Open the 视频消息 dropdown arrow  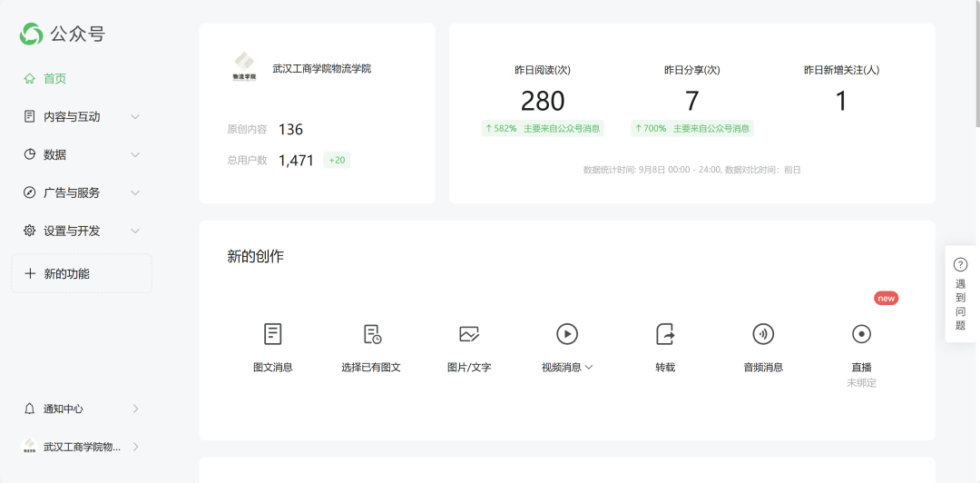click(x=588, y=368)
